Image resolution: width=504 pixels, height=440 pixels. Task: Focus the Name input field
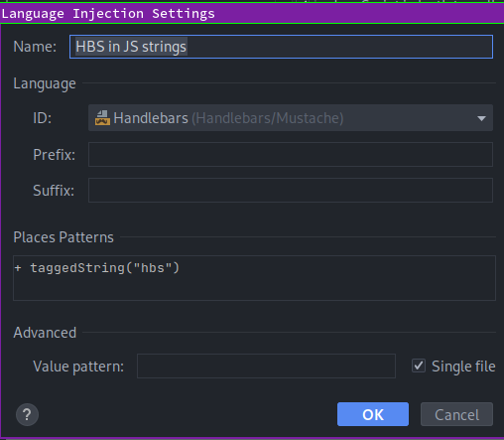[x=281, y=47]
